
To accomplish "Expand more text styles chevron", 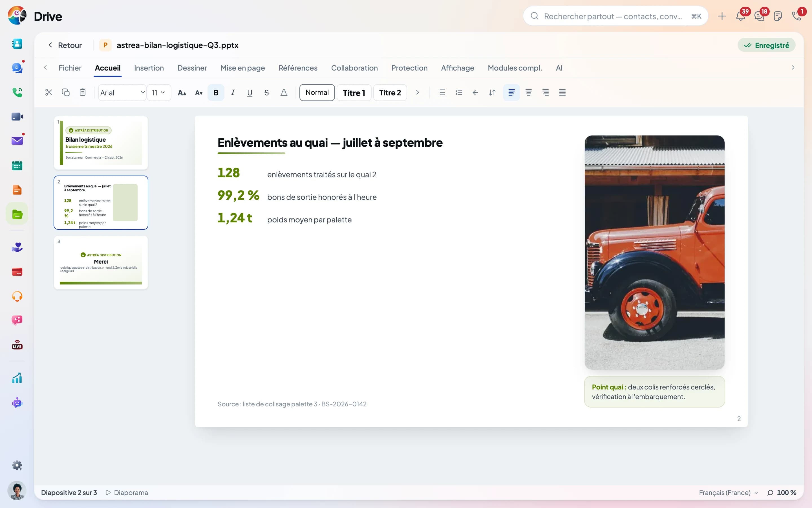I will coord(417,92).
